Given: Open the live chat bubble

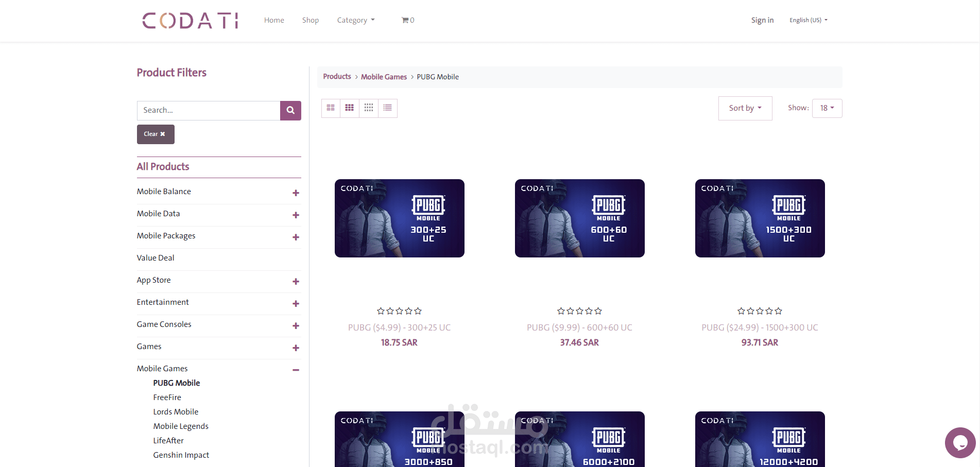Looking at the screenshot, I should point(960,442).
